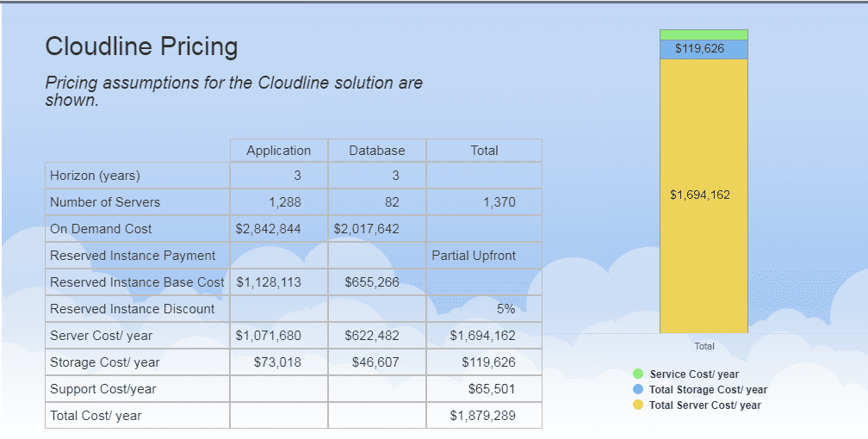Image resolution: width=868 pixels, height=439 pixels.
Task: Click the Total column header in table
Action: [x=484, y=151]
